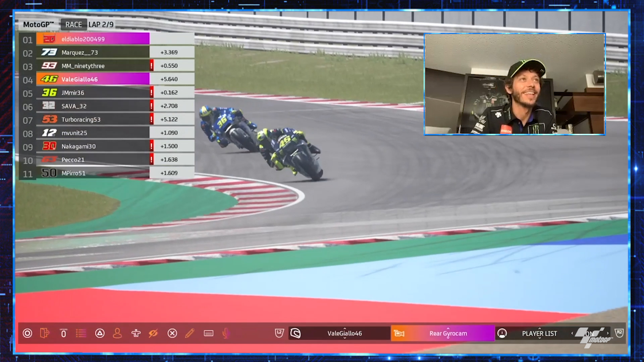The width and height of the screenshot is (644, 362).
Task: Click the keyboard icon in toolbar
Action: pyautogui.click(x=208, y=333)
